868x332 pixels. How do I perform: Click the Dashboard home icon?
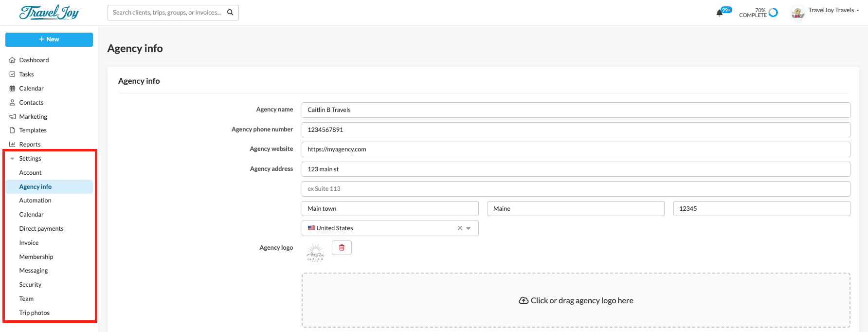[13, 60]
